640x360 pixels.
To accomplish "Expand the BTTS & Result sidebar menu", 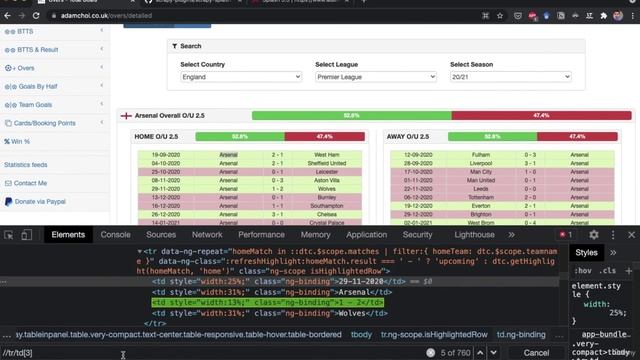I will [x=55, y=50].
